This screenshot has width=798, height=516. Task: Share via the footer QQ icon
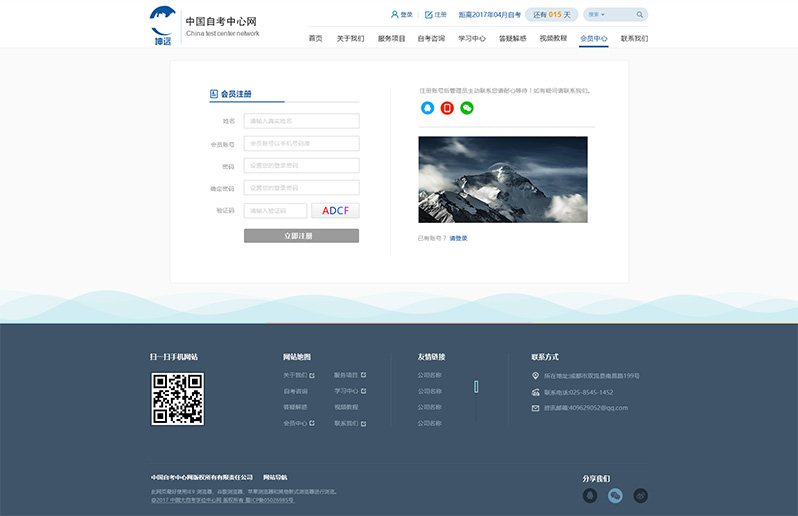[590, 495]
